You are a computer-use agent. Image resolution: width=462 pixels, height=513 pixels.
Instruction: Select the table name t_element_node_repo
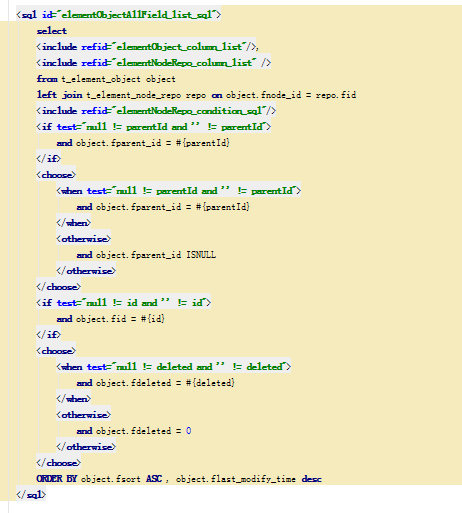(x=134, y=95)
